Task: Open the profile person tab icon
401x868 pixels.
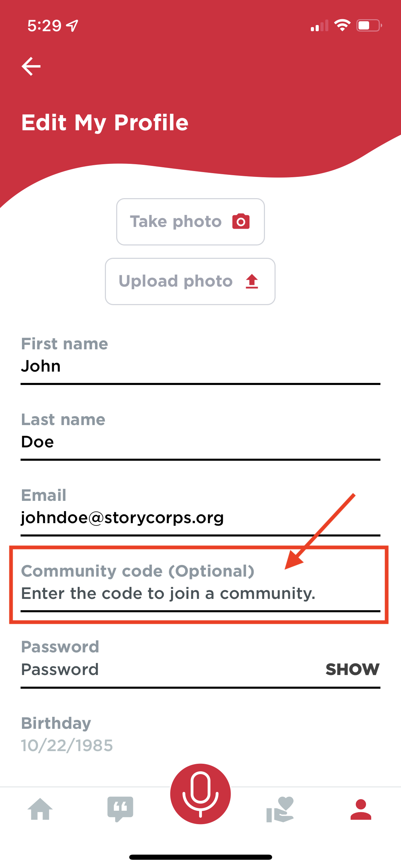Action: pos(361,809)
